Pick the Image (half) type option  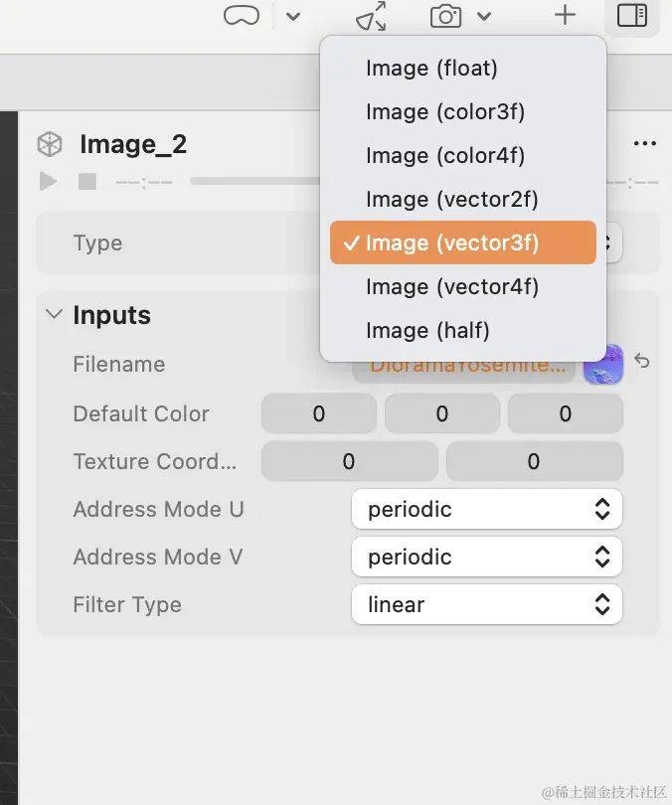pos(427,331)
